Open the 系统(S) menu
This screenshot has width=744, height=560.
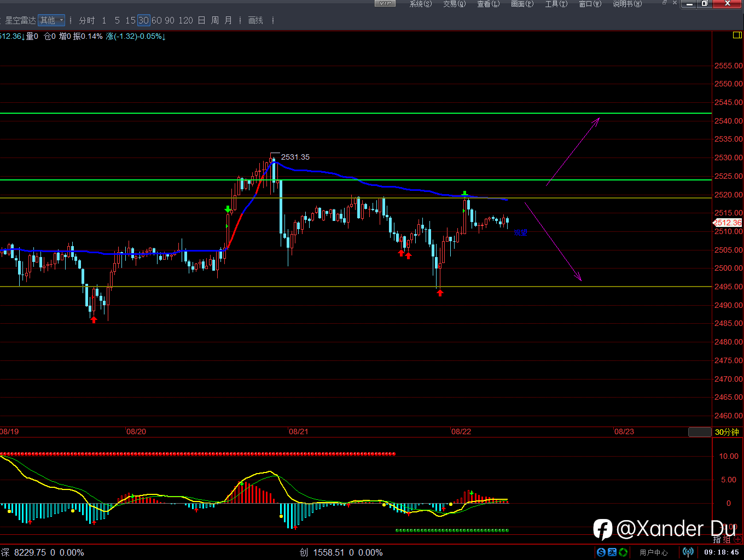click(420, 4)
